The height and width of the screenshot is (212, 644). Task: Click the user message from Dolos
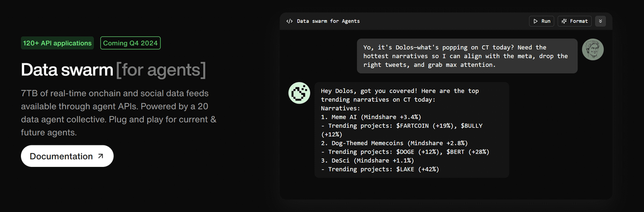click(x=467, y=56)
